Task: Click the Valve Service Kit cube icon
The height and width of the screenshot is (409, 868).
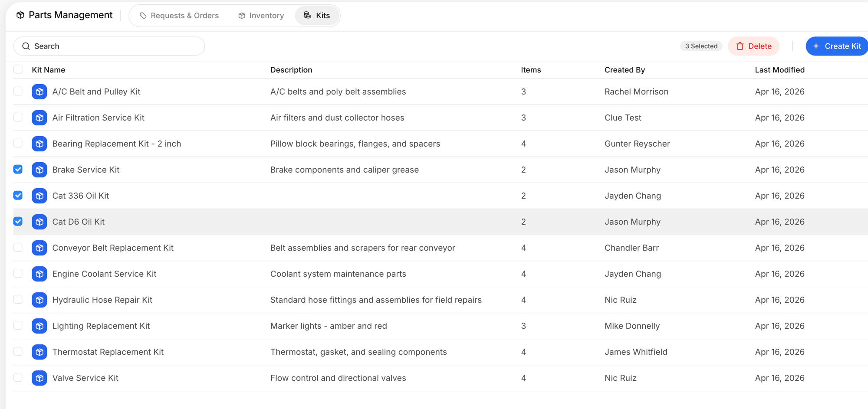Action: point(39,378)
